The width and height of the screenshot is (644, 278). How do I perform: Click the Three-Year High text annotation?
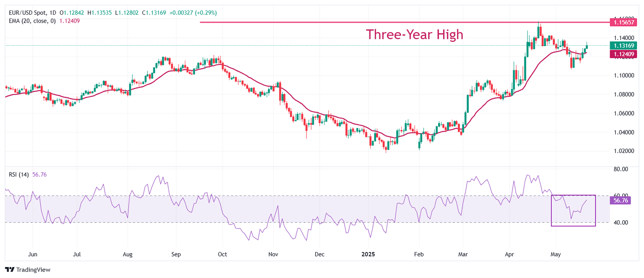(415, 34)
